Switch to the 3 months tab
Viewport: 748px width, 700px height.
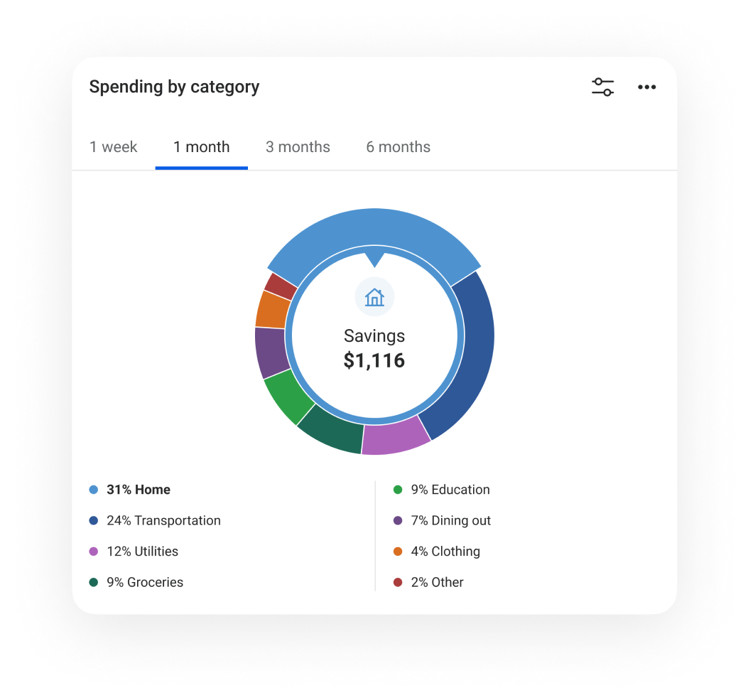click(x=298, y=147)
